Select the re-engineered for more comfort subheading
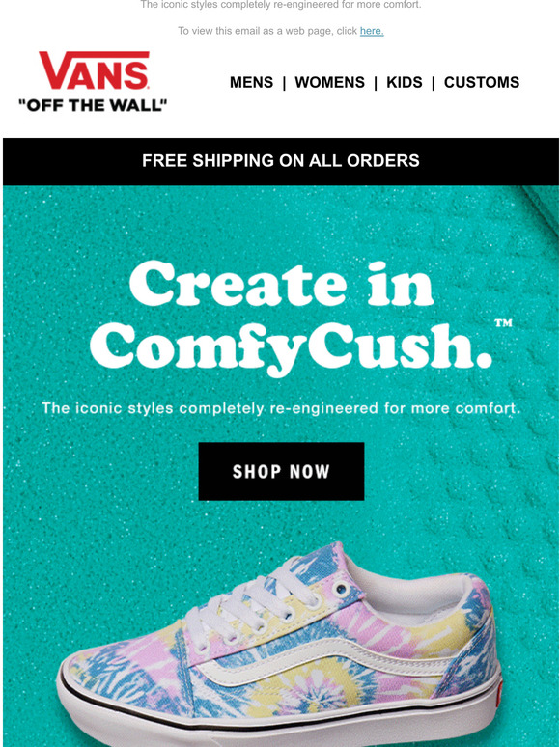The height and width of the screenshot is (747, 560). pyautogui.click(x=281, y=409)
